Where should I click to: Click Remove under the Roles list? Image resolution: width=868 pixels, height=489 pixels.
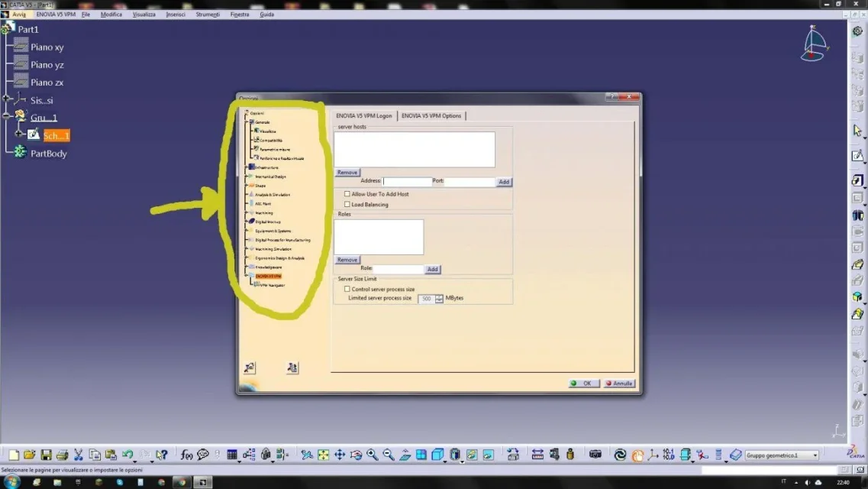tap(347, 260)
